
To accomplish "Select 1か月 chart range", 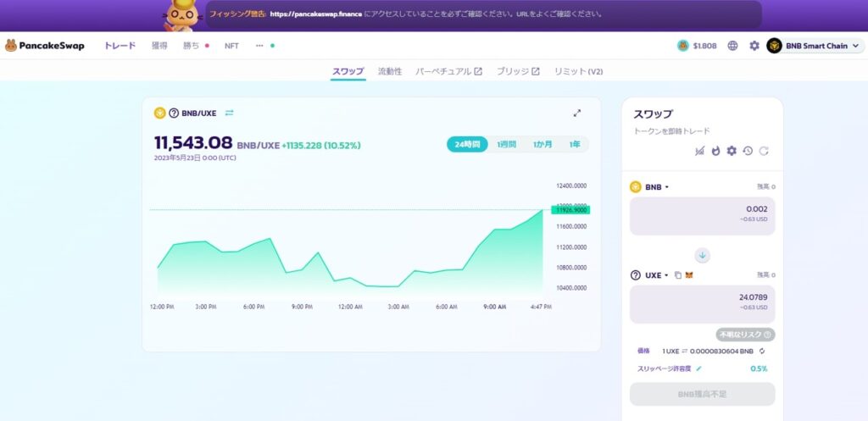I will (x=542, y=144).
